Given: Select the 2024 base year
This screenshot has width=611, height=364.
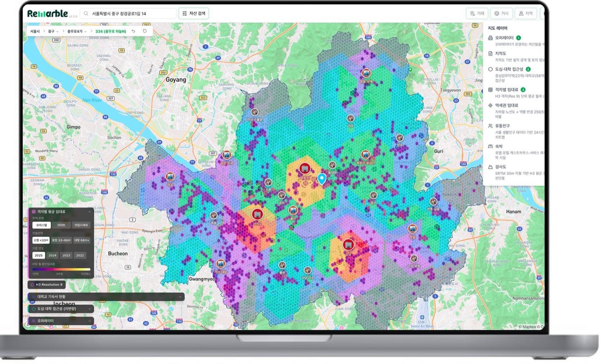Looking at the screenshot, I should pyautogui.click(x=52, y=255).
